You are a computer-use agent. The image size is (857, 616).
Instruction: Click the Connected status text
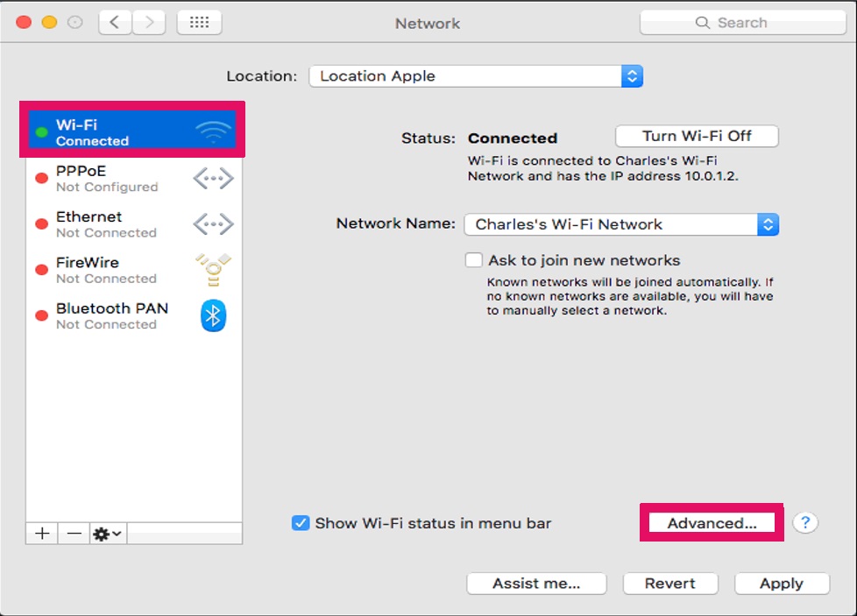coord(513,138)
